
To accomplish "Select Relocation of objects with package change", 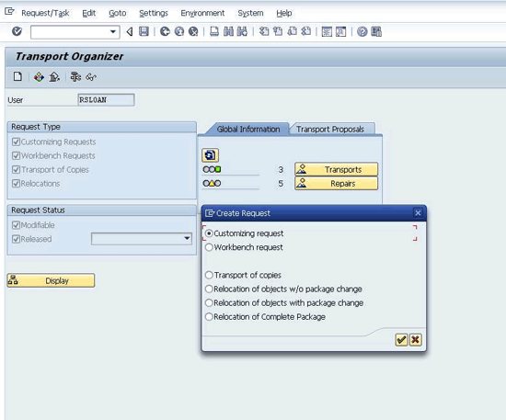I will click(x=209, y=302).
